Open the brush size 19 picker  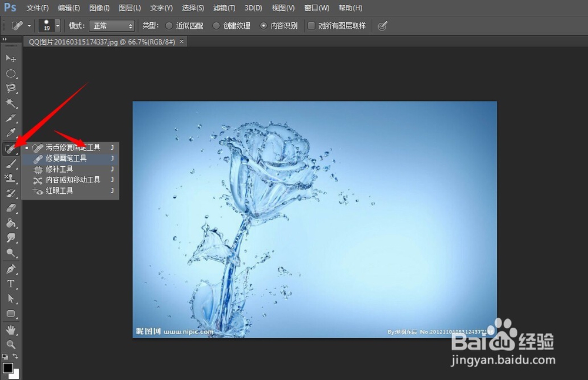(49, 26)
